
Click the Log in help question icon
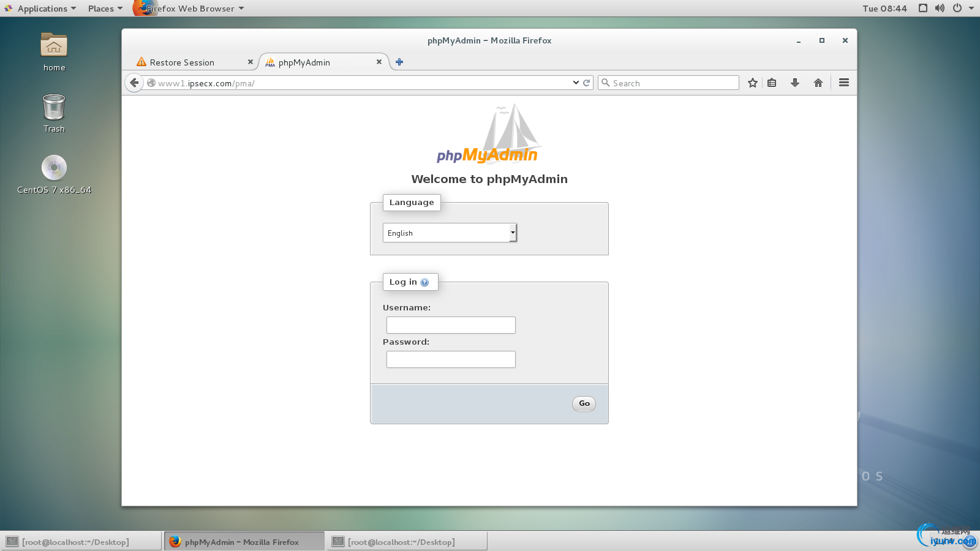point(424,282)
